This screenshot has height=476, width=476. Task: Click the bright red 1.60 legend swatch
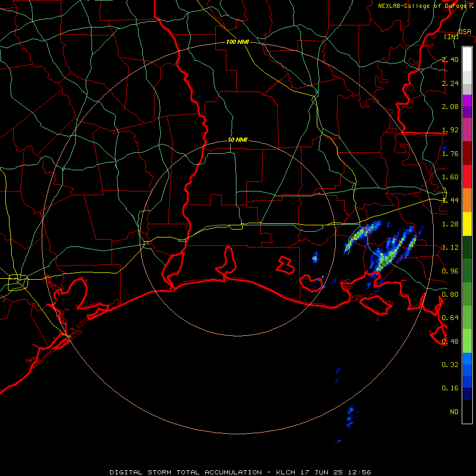click(467, 177)
